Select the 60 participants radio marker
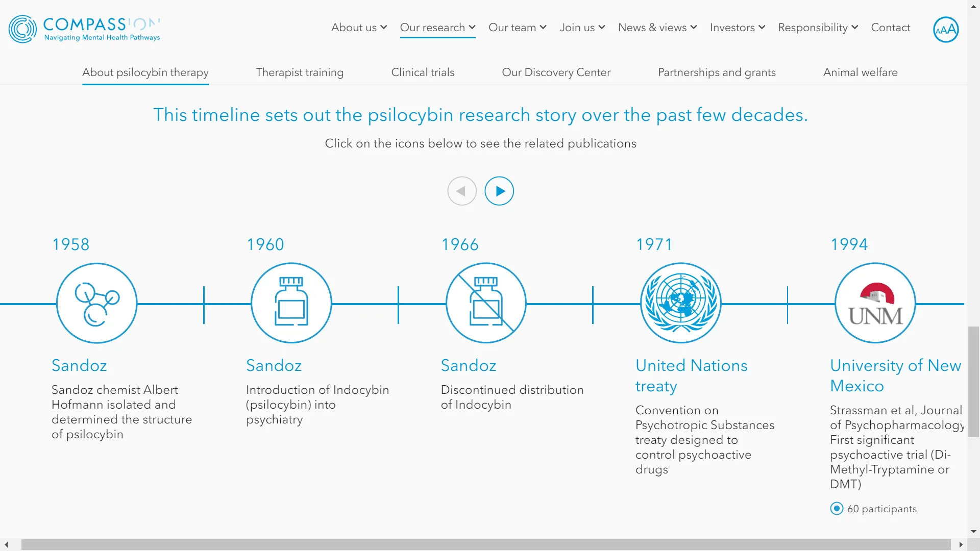 (837, 509)
